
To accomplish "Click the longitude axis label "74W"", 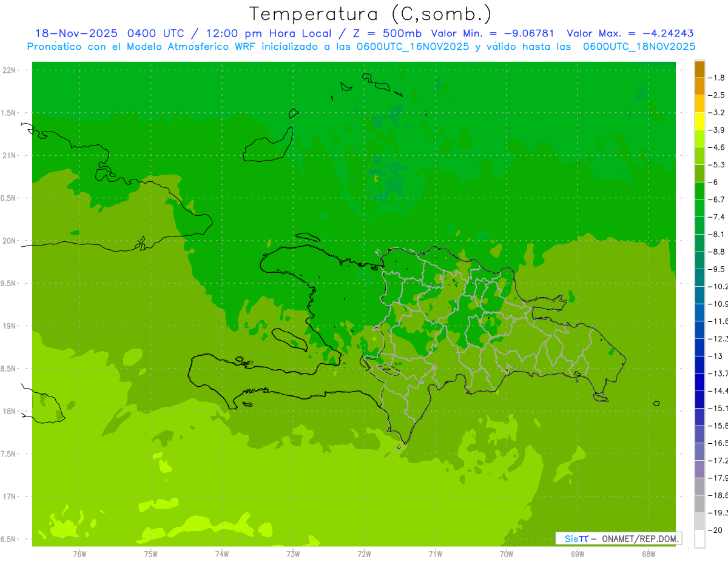I will coord(222,554).
